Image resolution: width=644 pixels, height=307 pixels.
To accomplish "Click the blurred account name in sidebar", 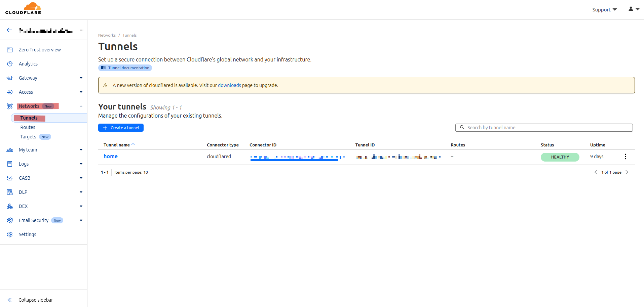I will 46,30.
